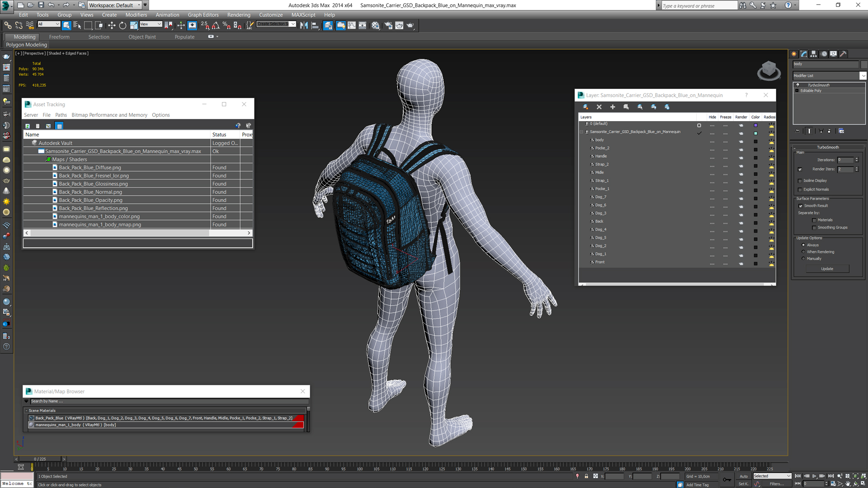
Task: Open the Align tool
Action: click(315, 25)
